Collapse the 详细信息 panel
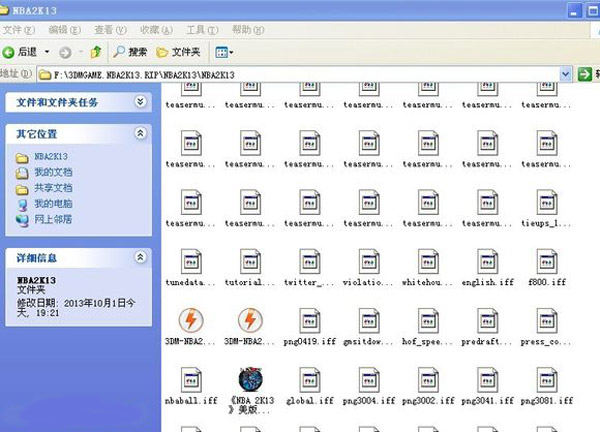The width and height of the screenshot is (600, 432). click(140, 257)
